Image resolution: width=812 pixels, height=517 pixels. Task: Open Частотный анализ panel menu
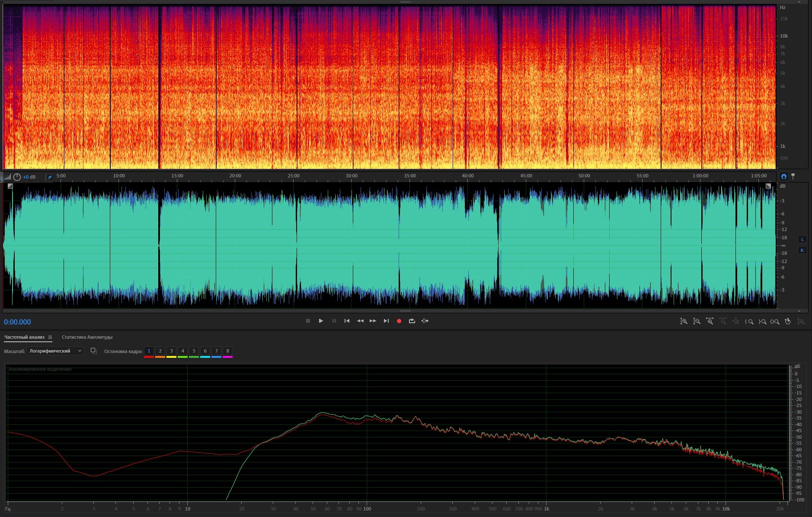(50, 337)
